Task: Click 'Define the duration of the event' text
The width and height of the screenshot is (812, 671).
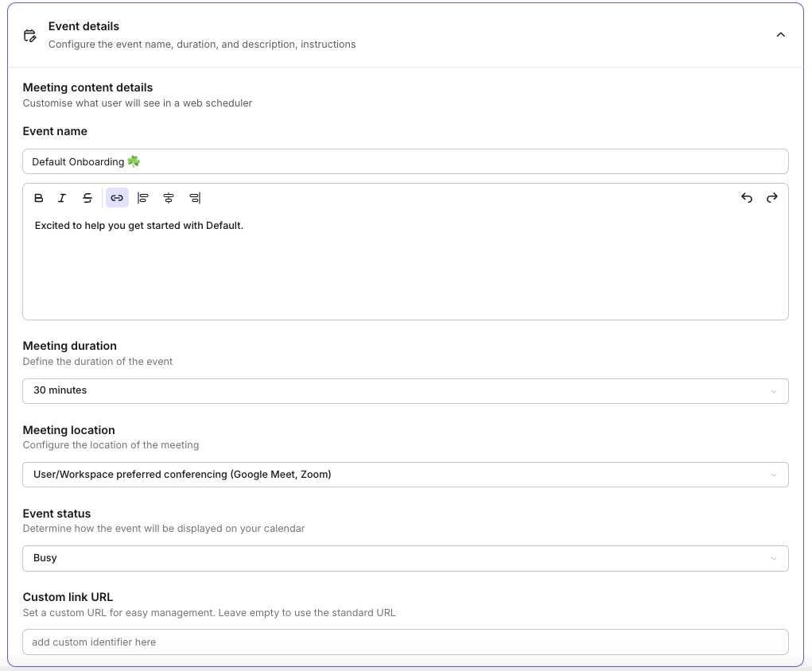Action: pyautogui.click(x=97, y=362)
